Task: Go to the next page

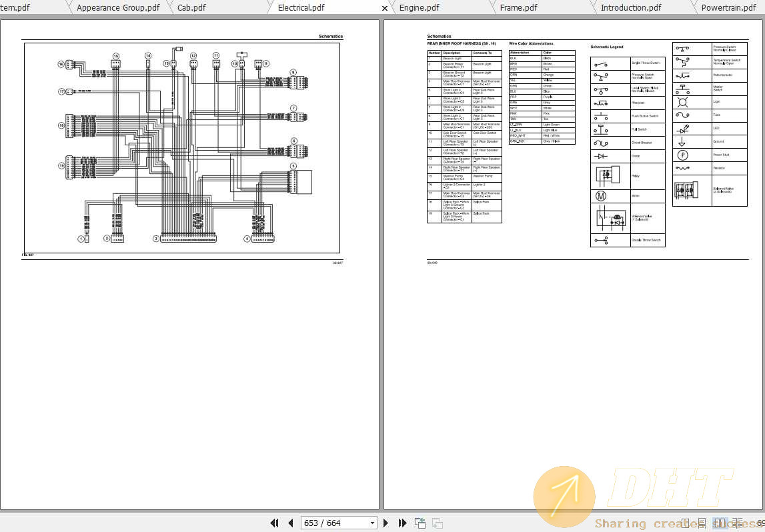Action: tap(386, 523)
